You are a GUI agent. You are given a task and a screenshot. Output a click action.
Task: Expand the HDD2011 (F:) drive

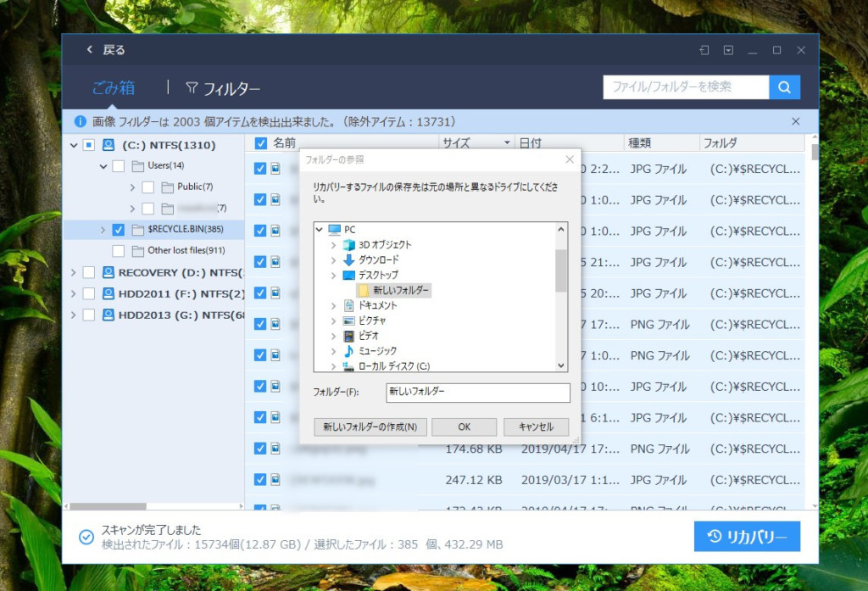73,293
